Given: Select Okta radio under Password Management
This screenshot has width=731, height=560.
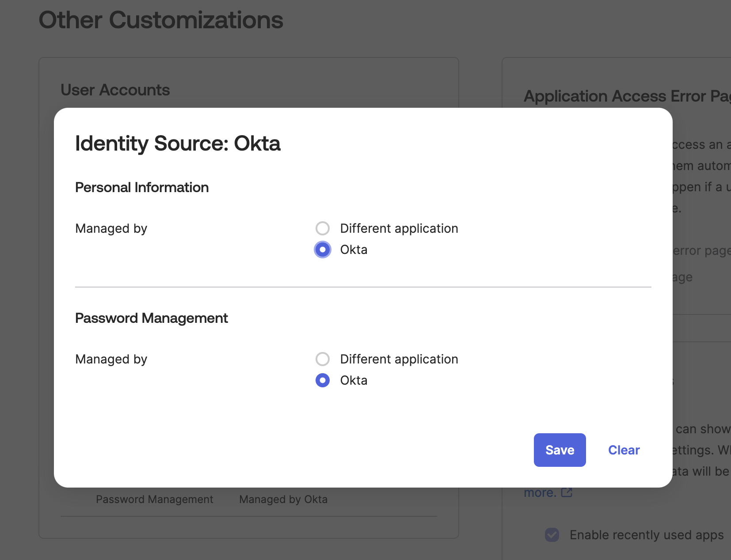Looking at the screenshot, I should pos(323,380).
